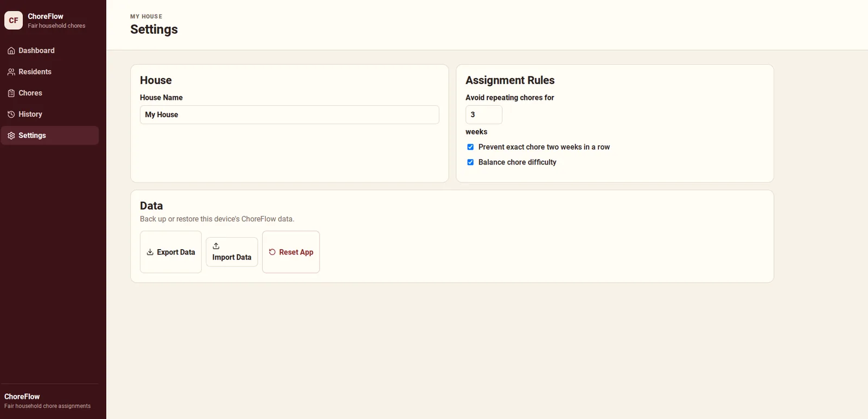Click the weeks number field showing 3
The height and width of the screenshot is (419, 868).
484,115
